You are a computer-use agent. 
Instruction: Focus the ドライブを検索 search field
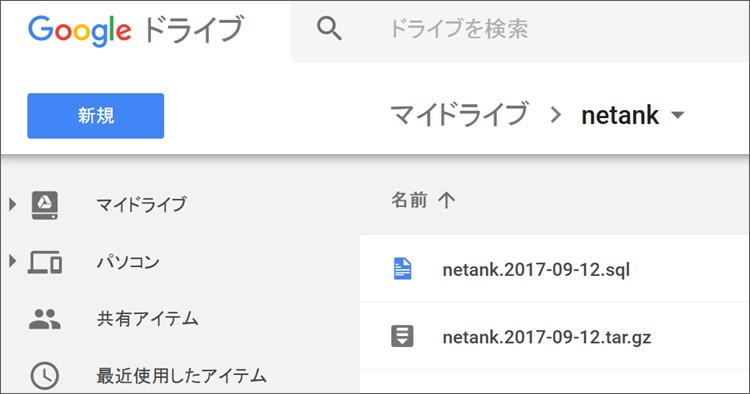[520, 30]
